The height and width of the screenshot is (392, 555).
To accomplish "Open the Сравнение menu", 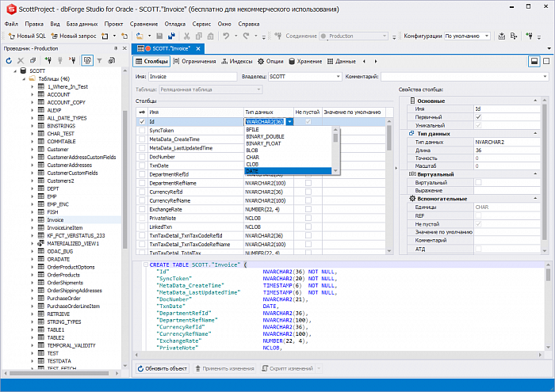I will tap(144, 24).
